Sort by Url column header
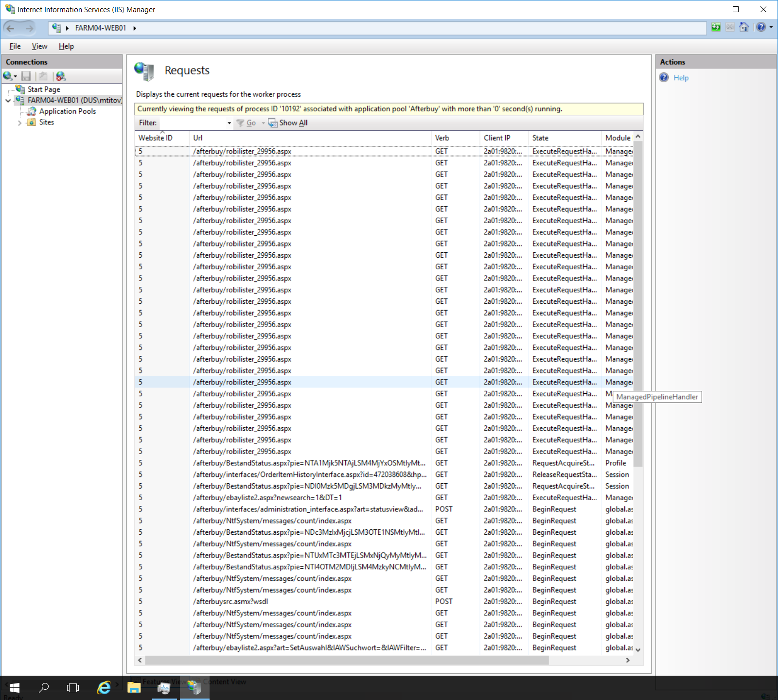 point(311,138)
